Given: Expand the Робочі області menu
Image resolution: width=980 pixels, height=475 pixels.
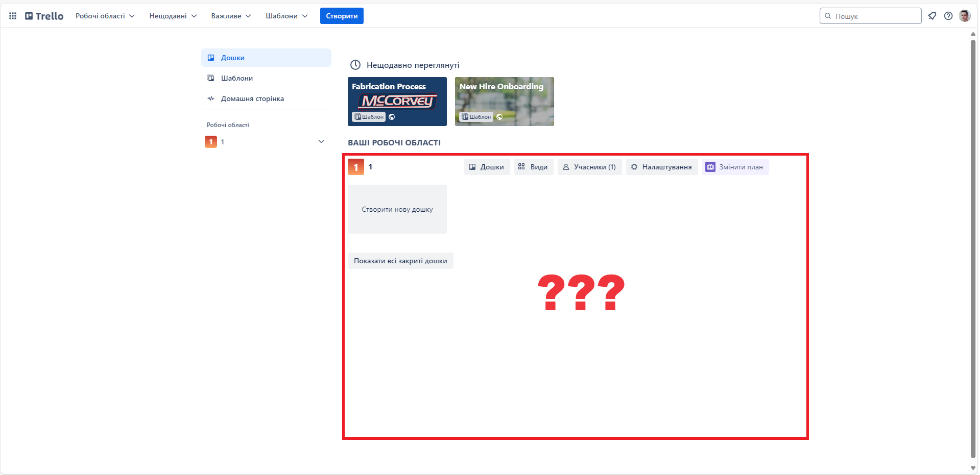Looking at the screenshot, I should (105, 16).
